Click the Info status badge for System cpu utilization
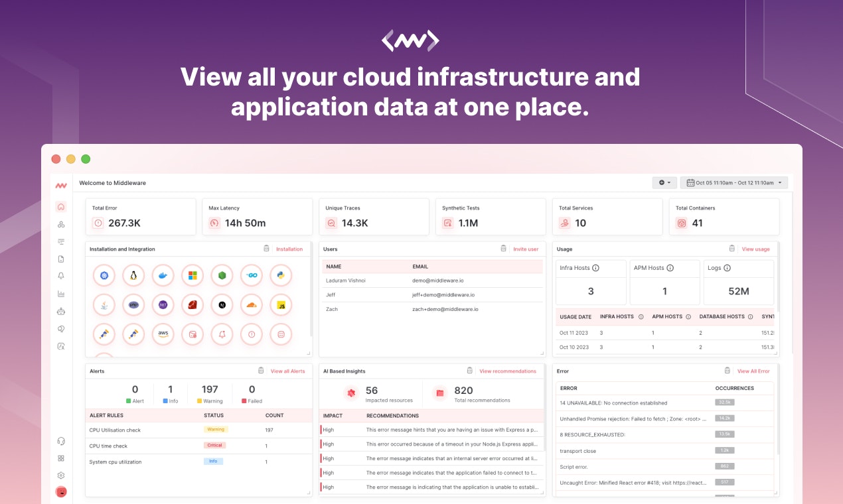The image size is (843, 504). point(213,461)
